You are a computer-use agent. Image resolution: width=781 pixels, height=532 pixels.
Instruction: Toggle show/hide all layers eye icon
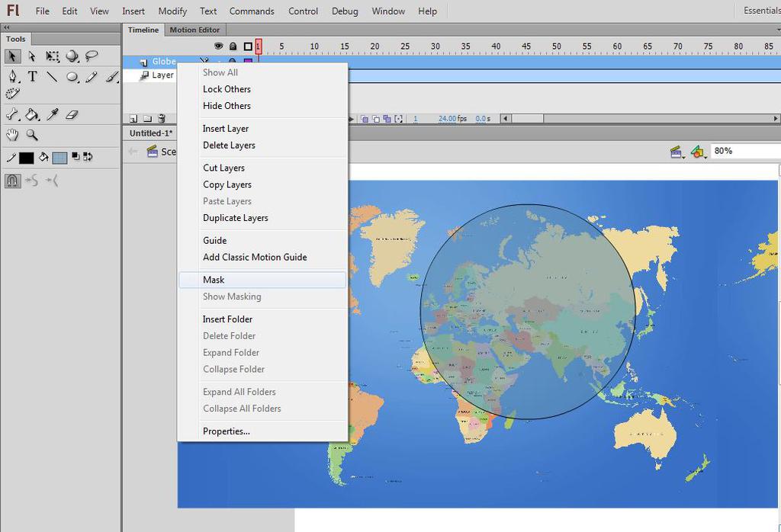219,46
